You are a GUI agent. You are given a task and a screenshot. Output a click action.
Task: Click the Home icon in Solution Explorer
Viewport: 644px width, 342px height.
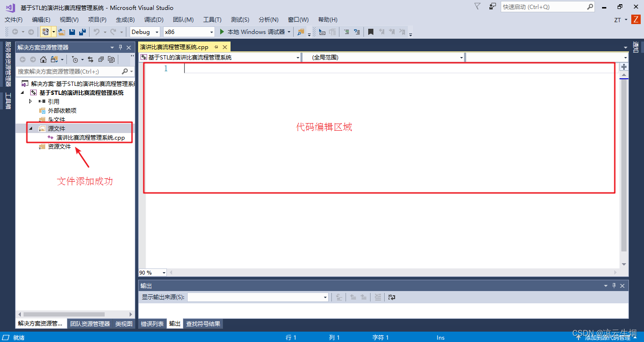(x=43, y=59)
